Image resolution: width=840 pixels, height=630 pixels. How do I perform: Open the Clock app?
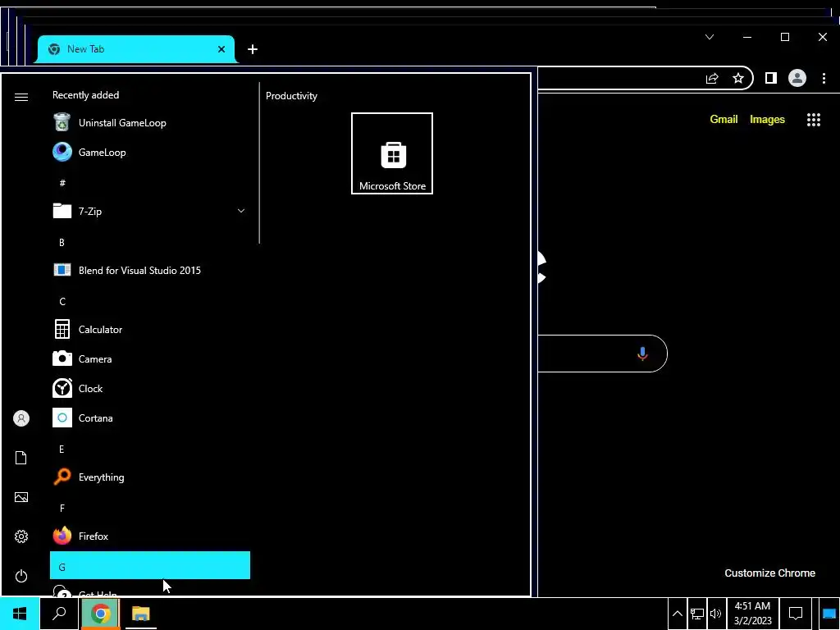tap(150, 388)
